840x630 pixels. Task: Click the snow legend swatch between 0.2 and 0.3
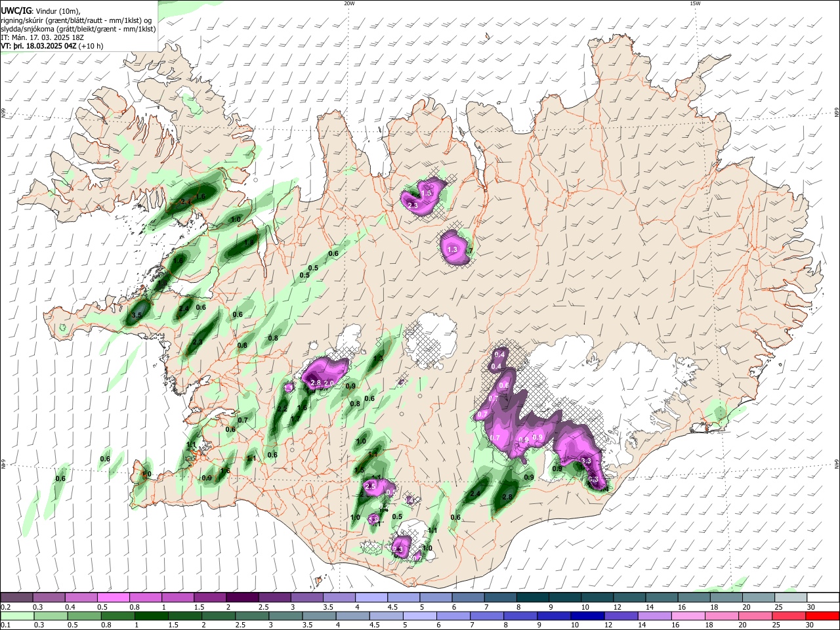(x=16, y=597)
